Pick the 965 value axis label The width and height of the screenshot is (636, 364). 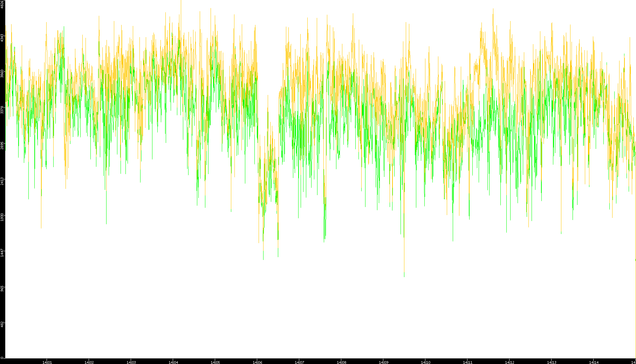[x=2, y=288]
